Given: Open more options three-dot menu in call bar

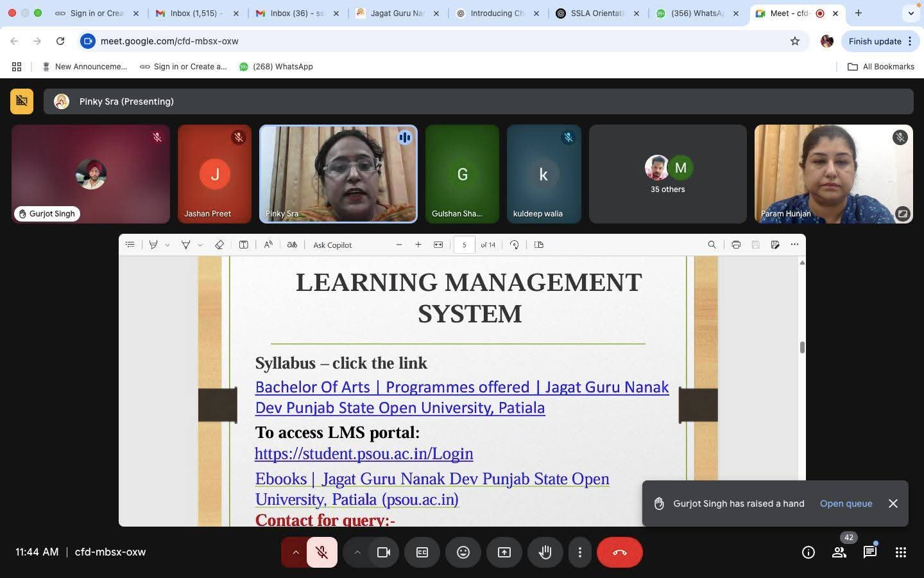Looking at the screenshot, I should pyautogui.click(x=580, y=552).
